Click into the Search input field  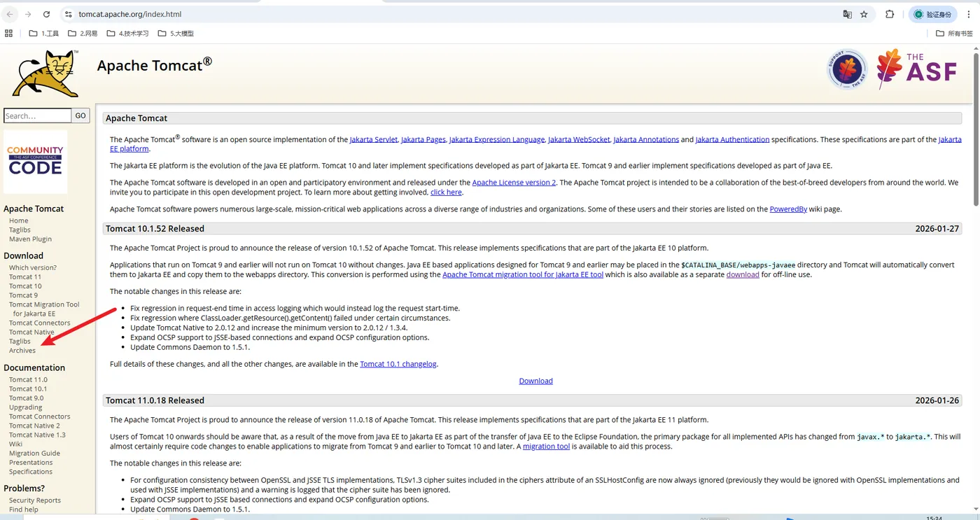[38, 115]
